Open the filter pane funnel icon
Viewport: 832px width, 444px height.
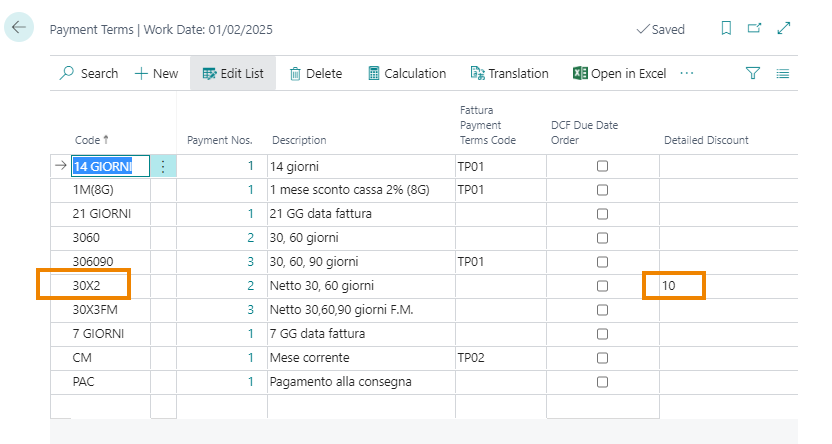(752, 73)
